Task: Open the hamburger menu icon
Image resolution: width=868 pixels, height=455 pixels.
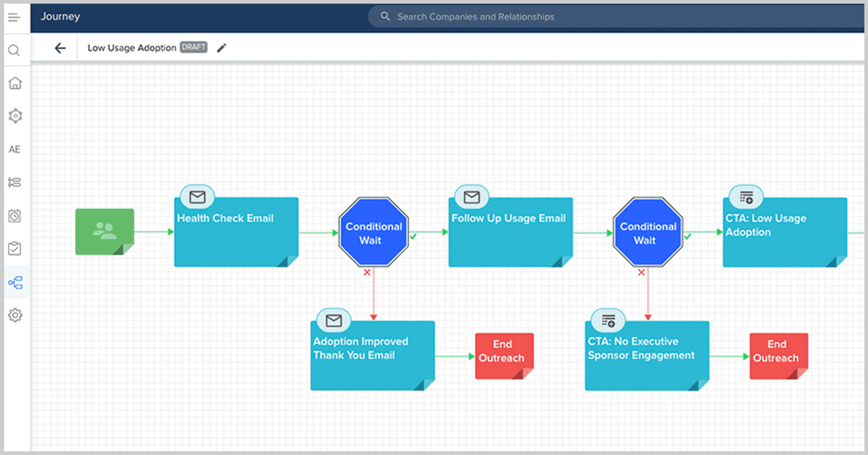Action: [14, 18]
